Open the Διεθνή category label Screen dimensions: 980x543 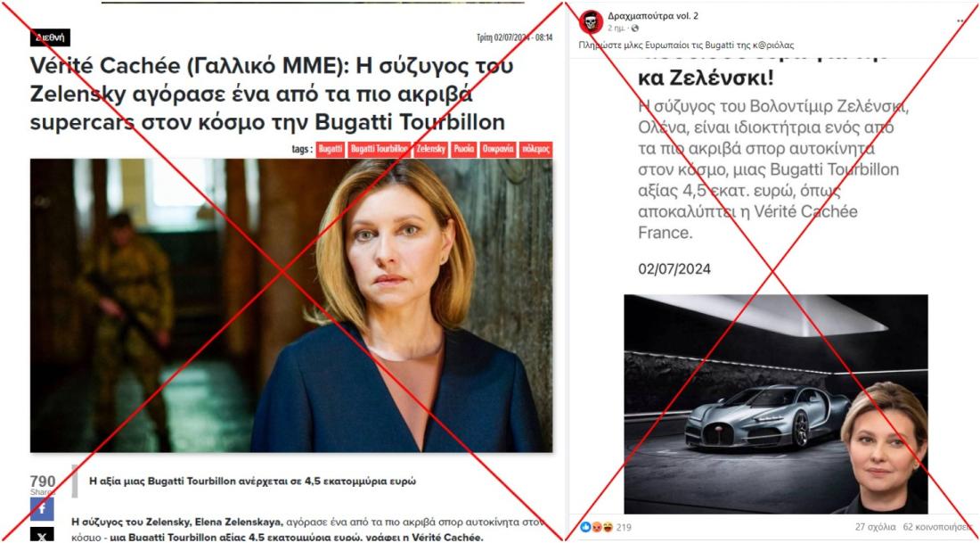(x=50, y=37)
